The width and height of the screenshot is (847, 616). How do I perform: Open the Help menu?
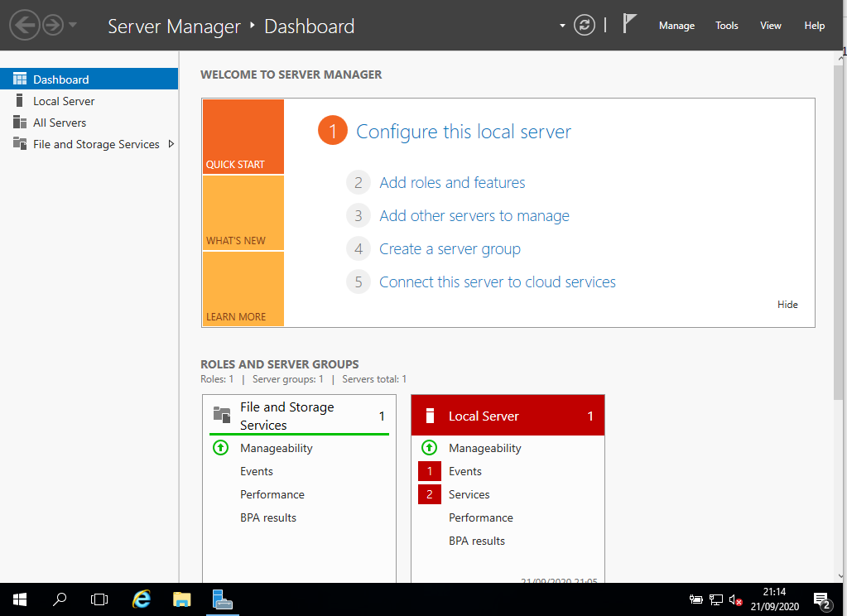click(814, 26)
